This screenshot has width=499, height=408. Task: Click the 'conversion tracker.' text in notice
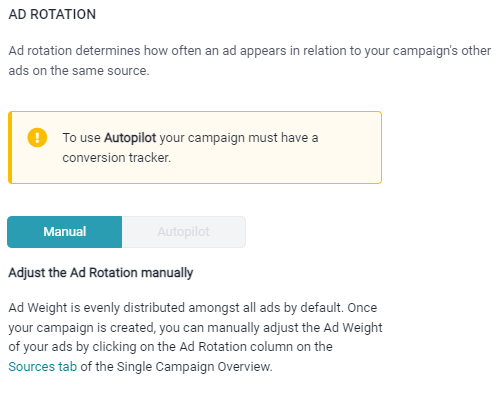coord(116,157)
